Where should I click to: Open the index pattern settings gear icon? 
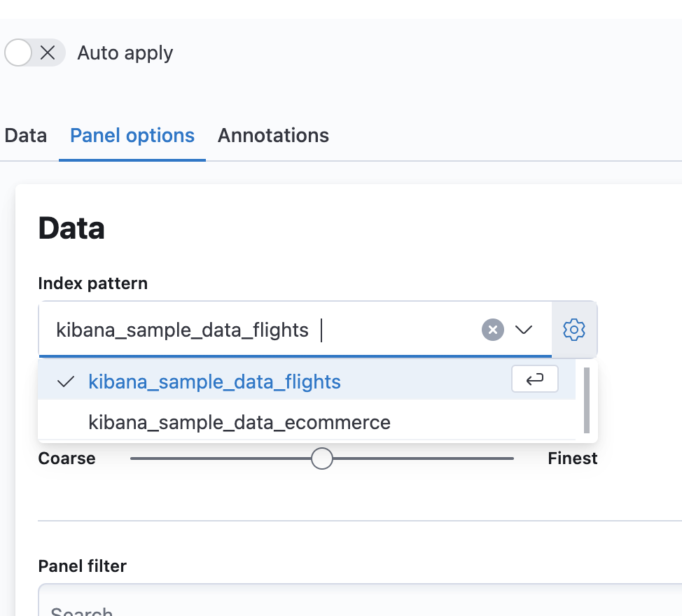573,330
